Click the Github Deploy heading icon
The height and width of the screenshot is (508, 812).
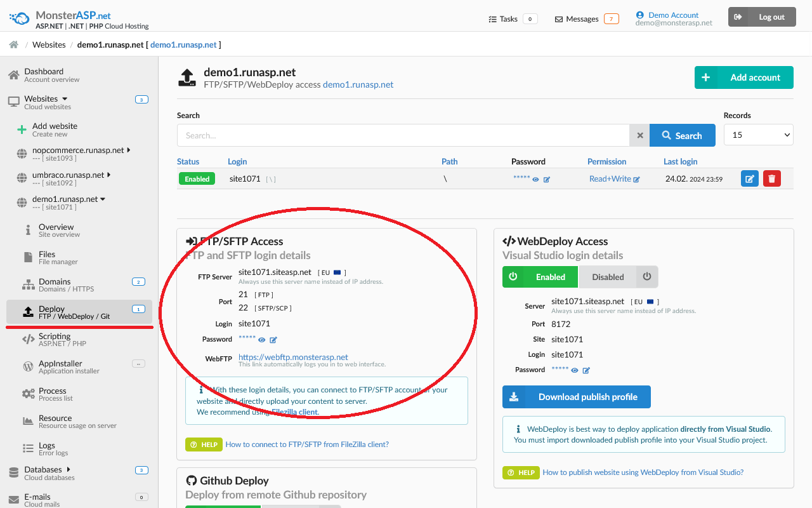tap(192, 481)
